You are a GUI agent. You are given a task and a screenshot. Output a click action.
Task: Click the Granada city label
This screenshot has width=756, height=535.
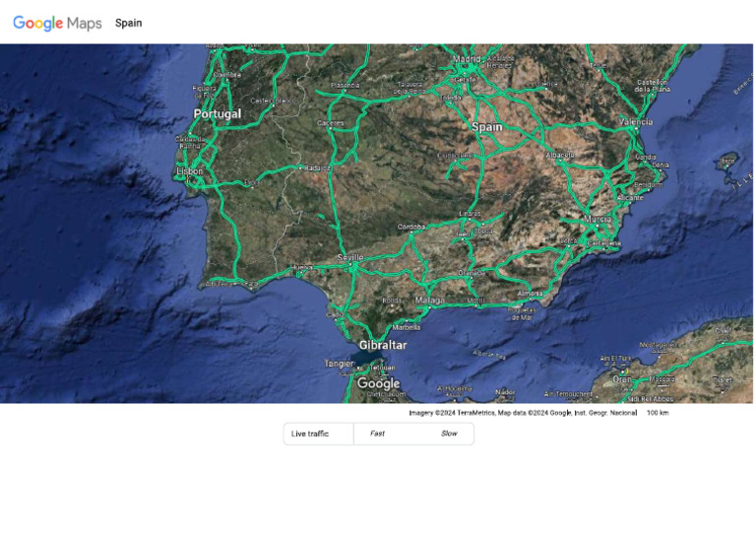[472, 273]
